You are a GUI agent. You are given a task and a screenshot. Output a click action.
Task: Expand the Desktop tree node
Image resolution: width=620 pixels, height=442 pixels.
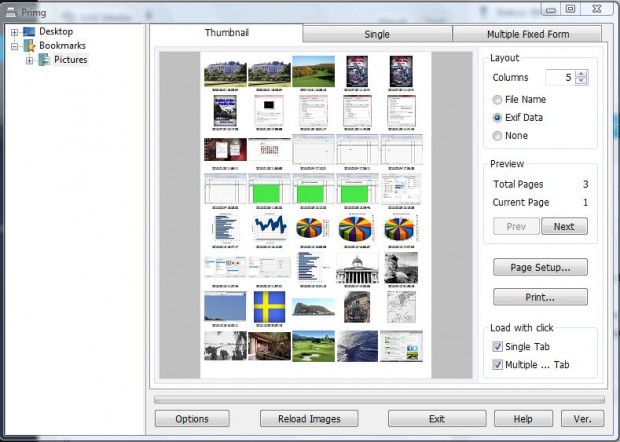15,32
